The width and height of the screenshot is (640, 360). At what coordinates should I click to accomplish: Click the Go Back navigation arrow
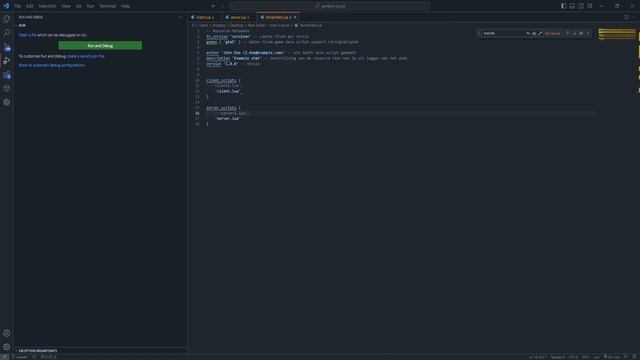[x=213, y=6]
